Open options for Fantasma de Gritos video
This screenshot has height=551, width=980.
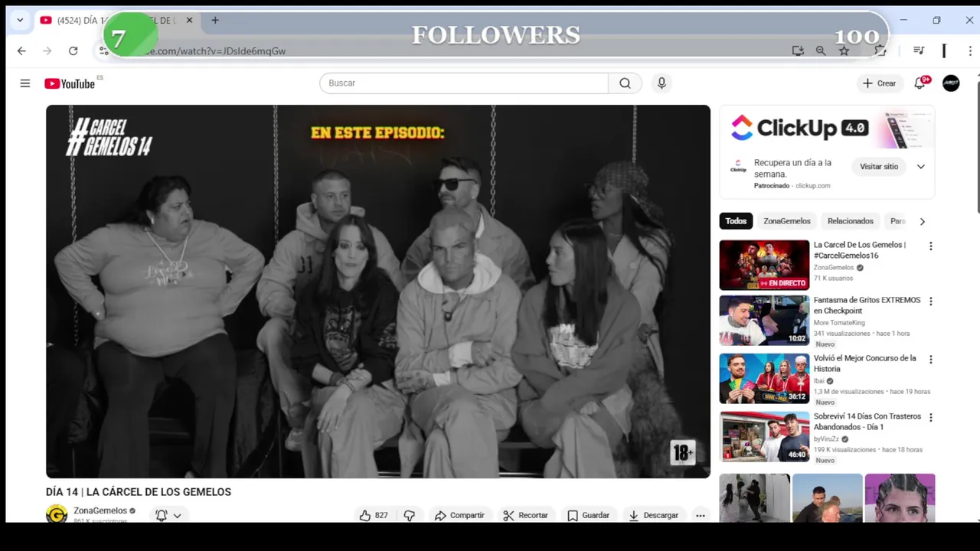(931, 302)
